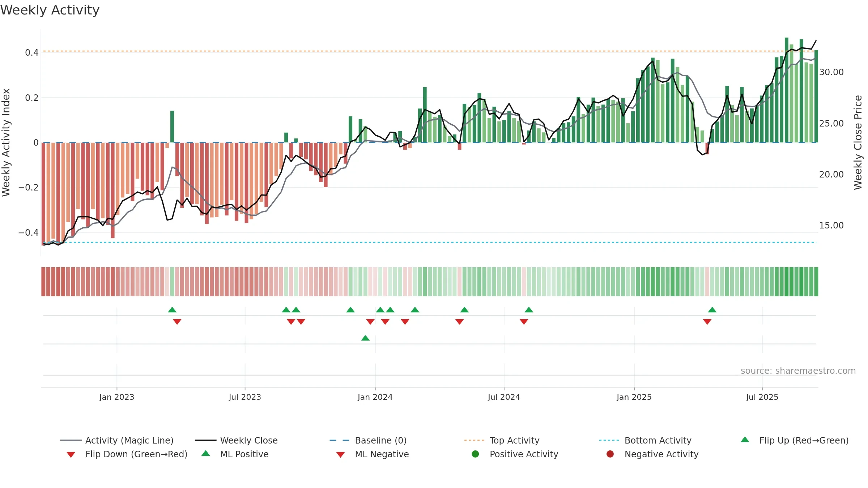
Task: Click the Jul 2024 x-axis label
Action: tap(504, 397)
